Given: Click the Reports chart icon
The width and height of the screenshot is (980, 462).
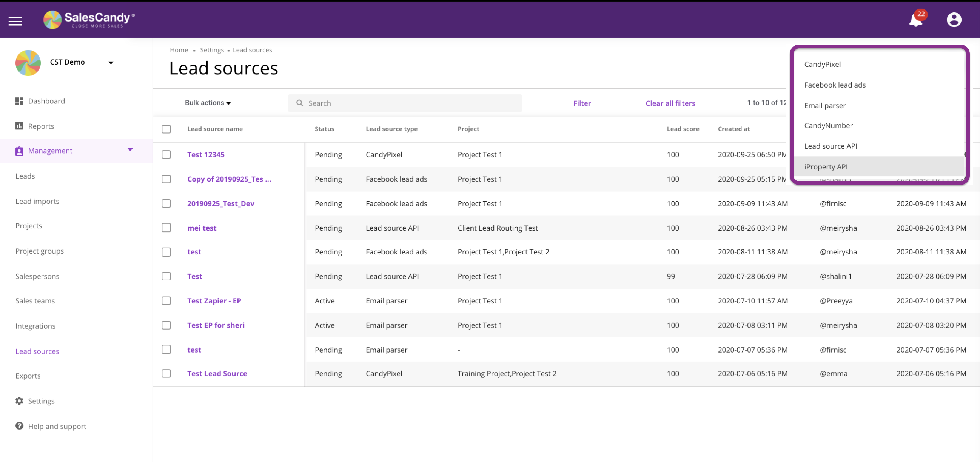Looking at the screenshot, I should pyautogui.click(x=19, y=126).
